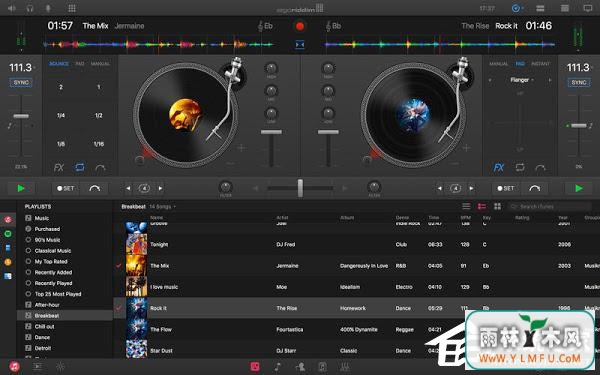Open the cue points panel on right deck
The height and width of the screenshot is (375, 600).
[x=540, y=168]
